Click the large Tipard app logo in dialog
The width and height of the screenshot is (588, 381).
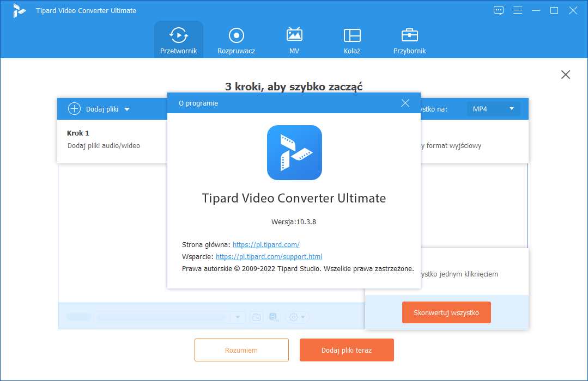(294, 152)
